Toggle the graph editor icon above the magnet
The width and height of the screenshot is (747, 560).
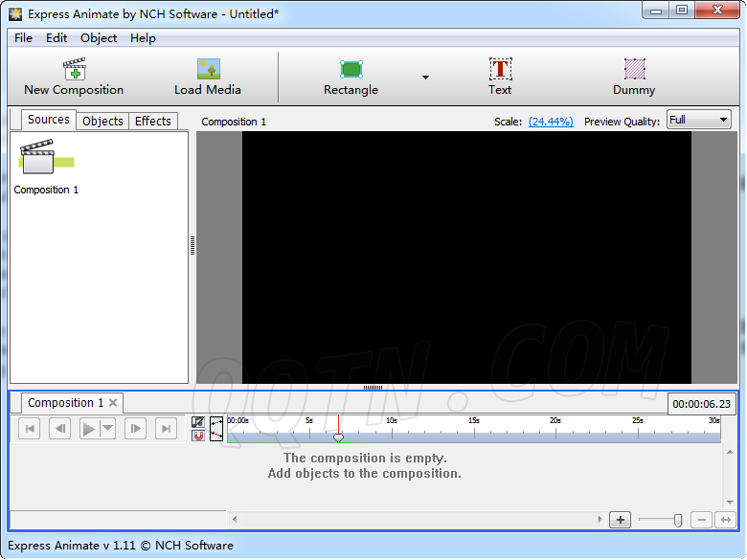(198, 422)
